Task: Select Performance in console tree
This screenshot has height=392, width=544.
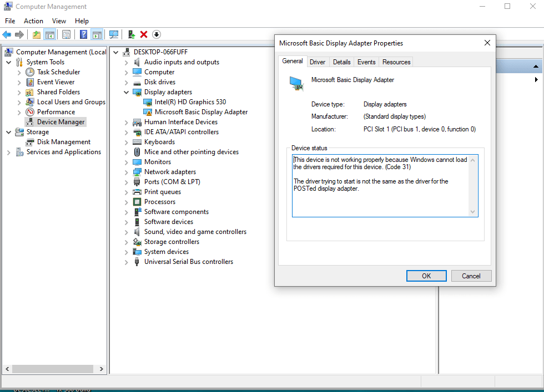Action: (x=56, y=112)
